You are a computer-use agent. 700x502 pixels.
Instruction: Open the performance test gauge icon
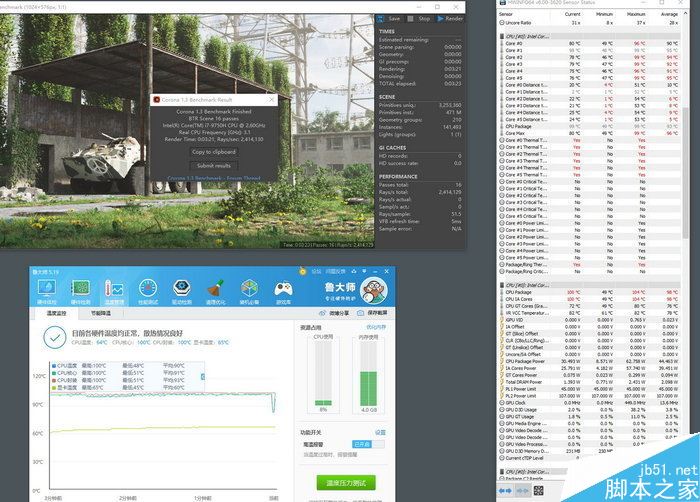(148, 288)
